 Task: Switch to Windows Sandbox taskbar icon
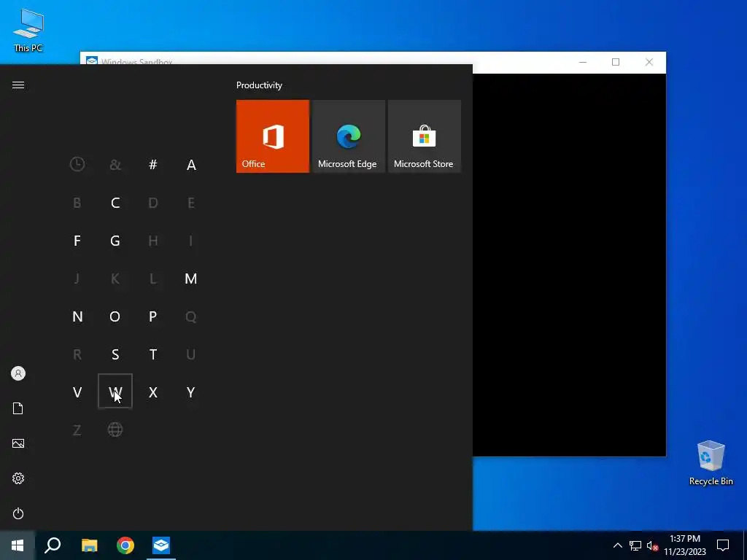(161, 545)
